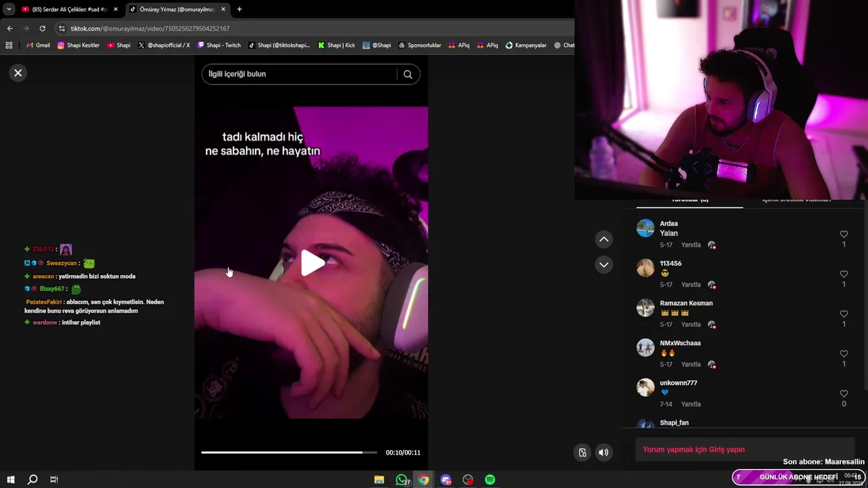Open unkownn777's profile avatar
This screenshot has width=868, height=488.
point(645,388)
